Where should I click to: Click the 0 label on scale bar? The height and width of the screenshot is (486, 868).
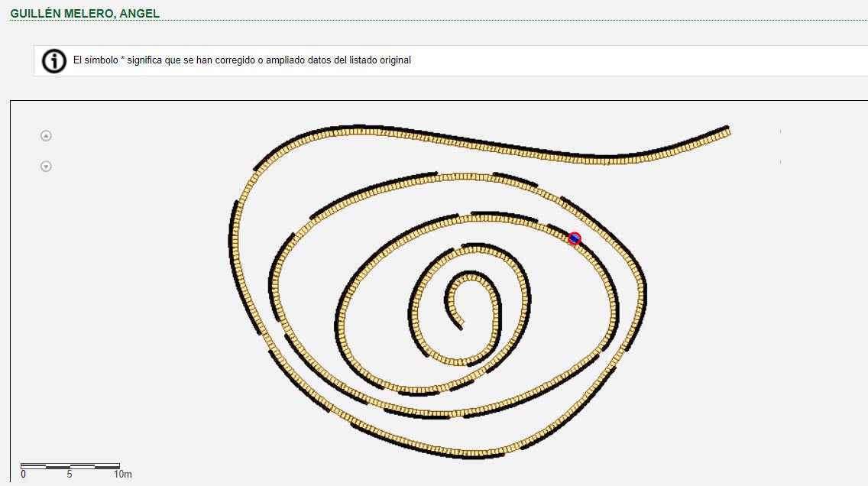[23, 475]
